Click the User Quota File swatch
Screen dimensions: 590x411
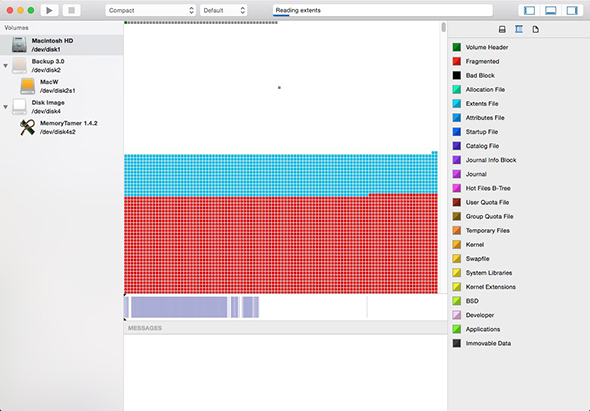point(456,202)
